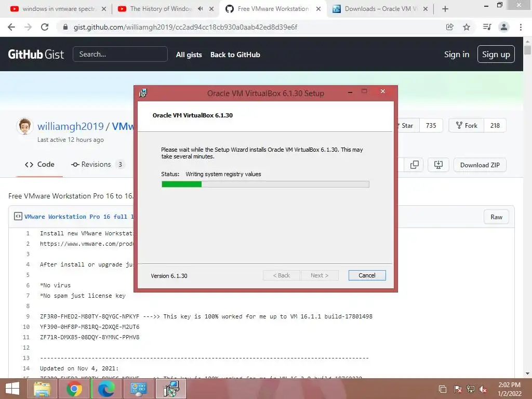Click the GitHub Gist logo
The width and height of the screenshot is (532, 399).
pos(36,54)
